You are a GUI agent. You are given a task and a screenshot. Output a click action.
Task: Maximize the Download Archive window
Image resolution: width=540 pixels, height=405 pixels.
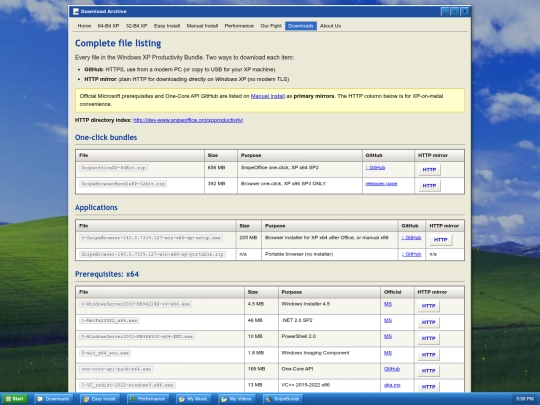point(455,12)
